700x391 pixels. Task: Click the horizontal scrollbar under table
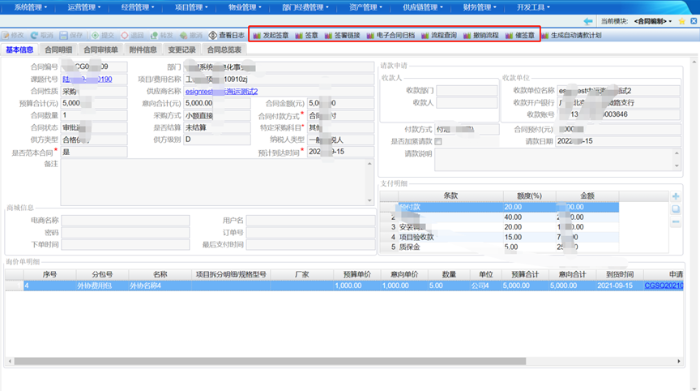tap(270, 361)
